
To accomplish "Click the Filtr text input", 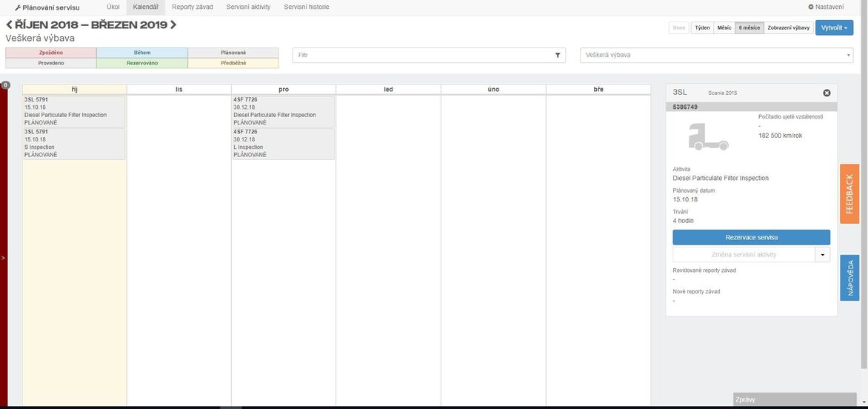I will pyautogui.click(x=422, y=55).
